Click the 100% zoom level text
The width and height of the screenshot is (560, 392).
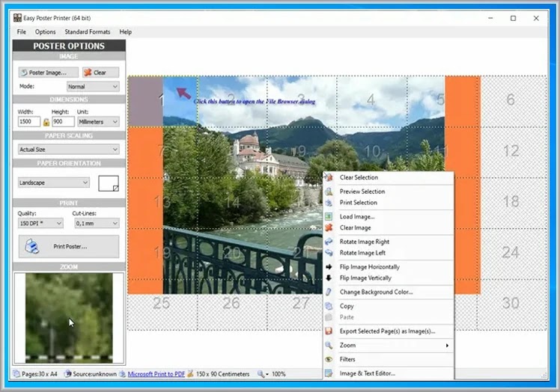click(279, 374)
